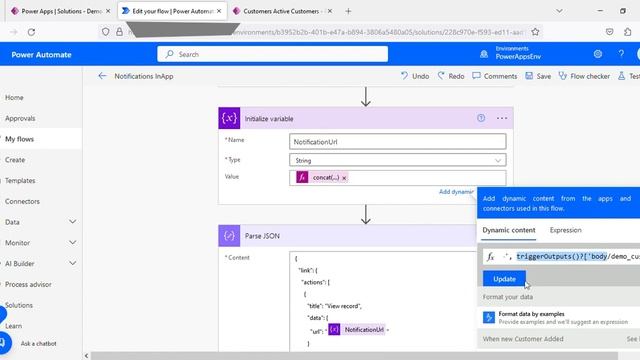640x360 pixels.
Task: Remove the concat expression token
Action: [x=344, y=178]
